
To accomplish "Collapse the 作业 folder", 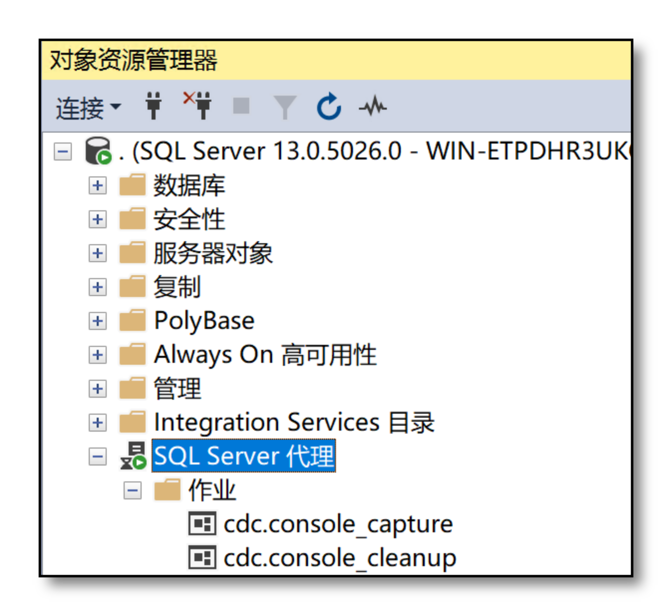I will 132,490.
